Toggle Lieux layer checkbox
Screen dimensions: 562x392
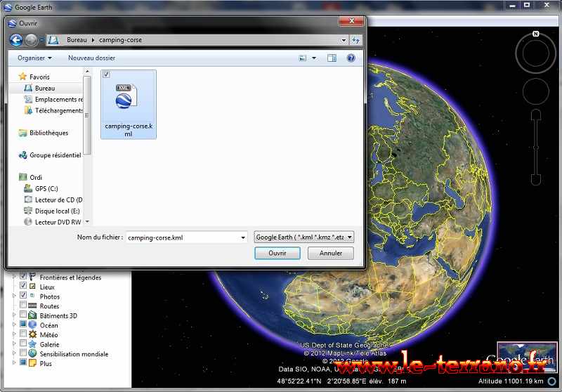pos(23,286)
